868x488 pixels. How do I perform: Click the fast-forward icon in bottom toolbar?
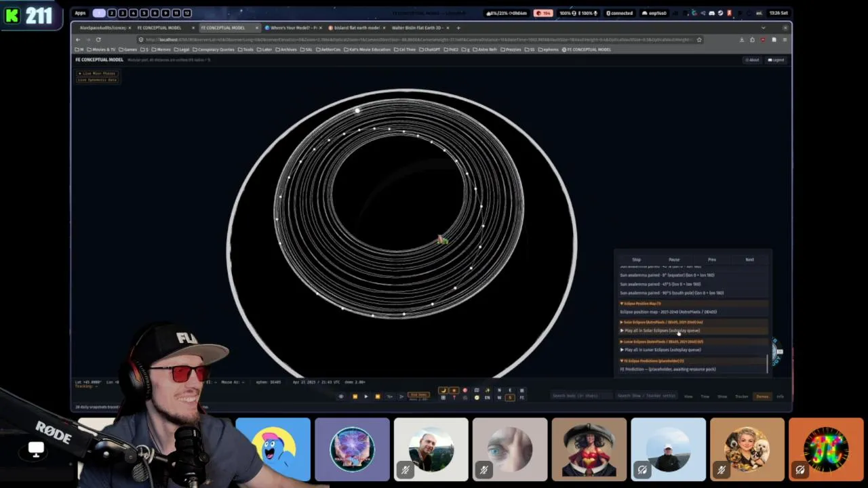(x=378, y=396)
